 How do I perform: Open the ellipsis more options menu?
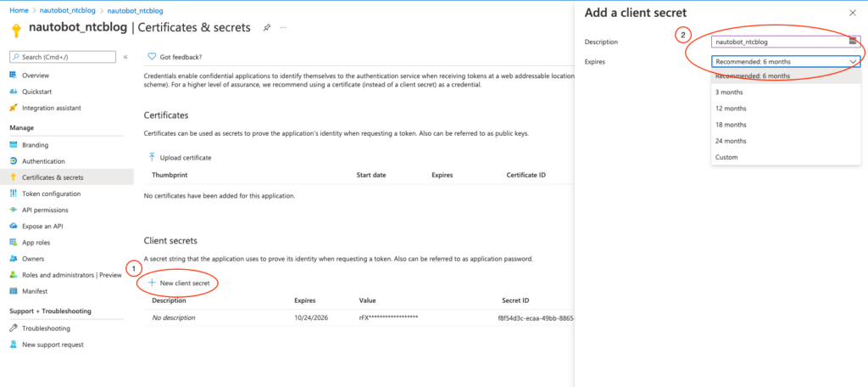click(283, 27)
